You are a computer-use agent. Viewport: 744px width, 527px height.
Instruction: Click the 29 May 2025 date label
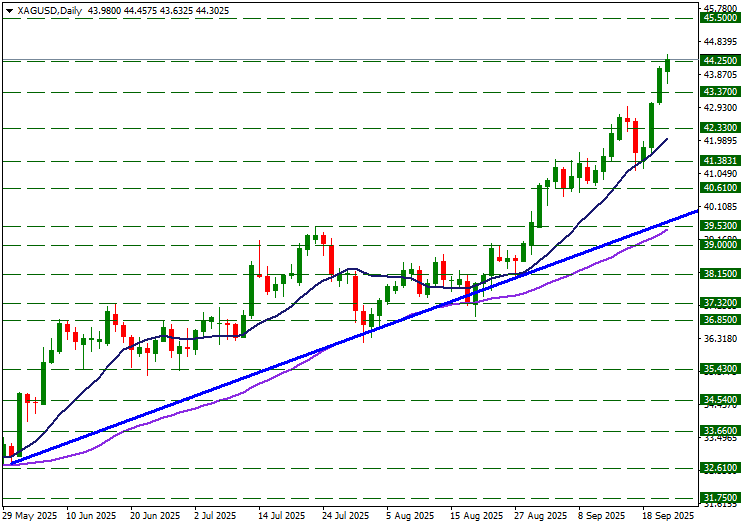click(x=30, y=516)
